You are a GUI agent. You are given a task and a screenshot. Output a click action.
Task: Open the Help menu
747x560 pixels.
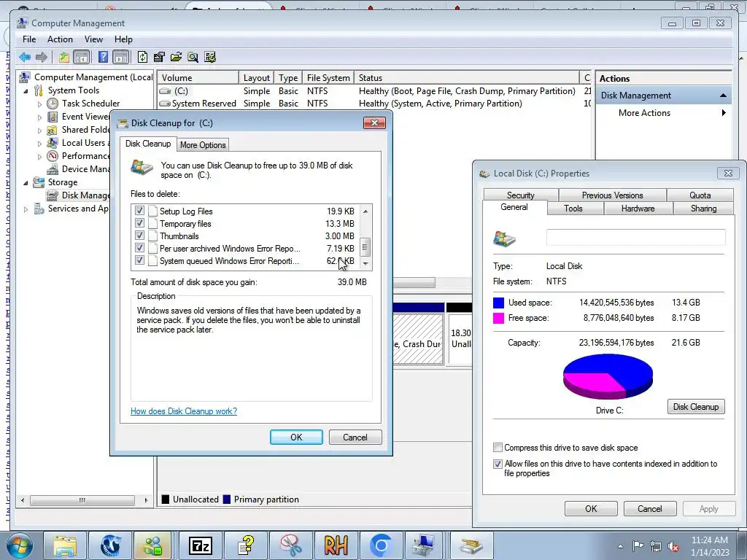coord(123,39)
